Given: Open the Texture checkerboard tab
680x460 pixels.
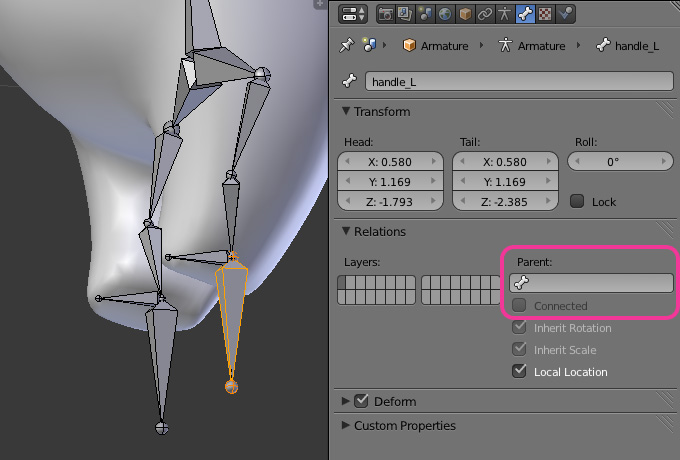Looking at the screenshot, I should 545,14.
